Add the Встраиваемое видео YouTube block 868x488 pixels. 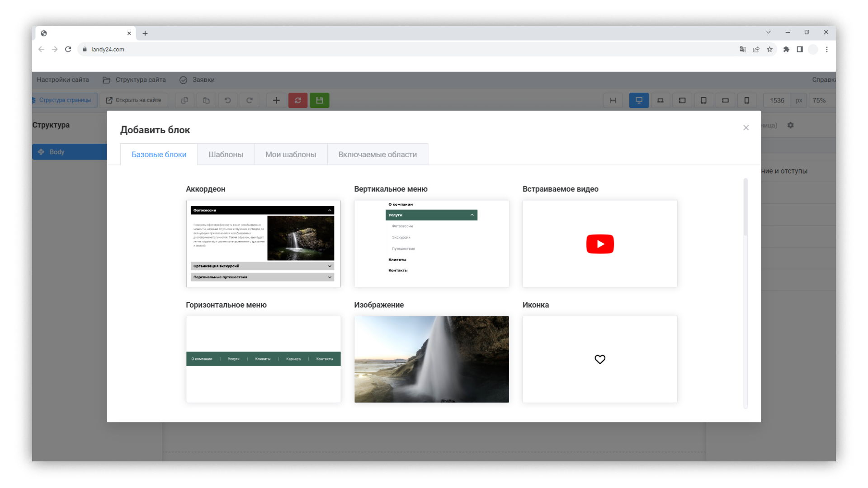(600, 244)
